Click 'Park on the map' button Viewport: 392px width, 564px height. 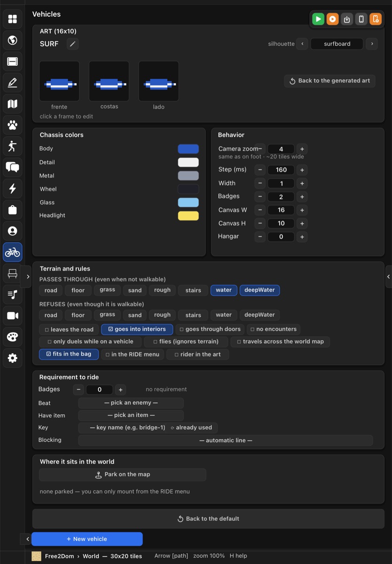[123, 475]
